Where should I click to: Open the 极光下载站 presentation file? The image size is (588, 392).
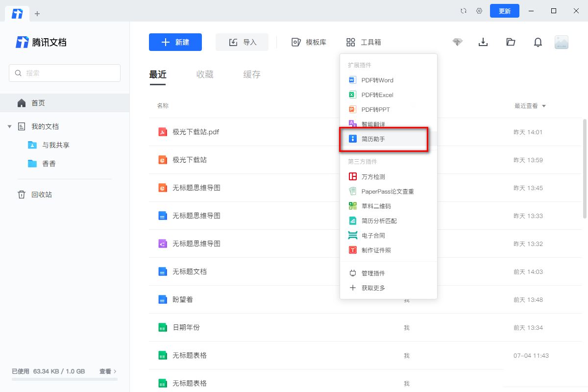(190, 160)
